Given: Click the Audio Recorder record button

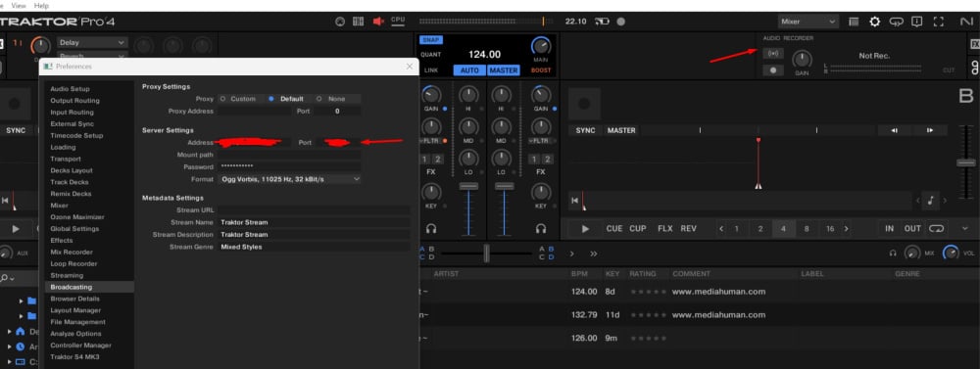Looking at the screenshot, I should click(x=773, y=70).
